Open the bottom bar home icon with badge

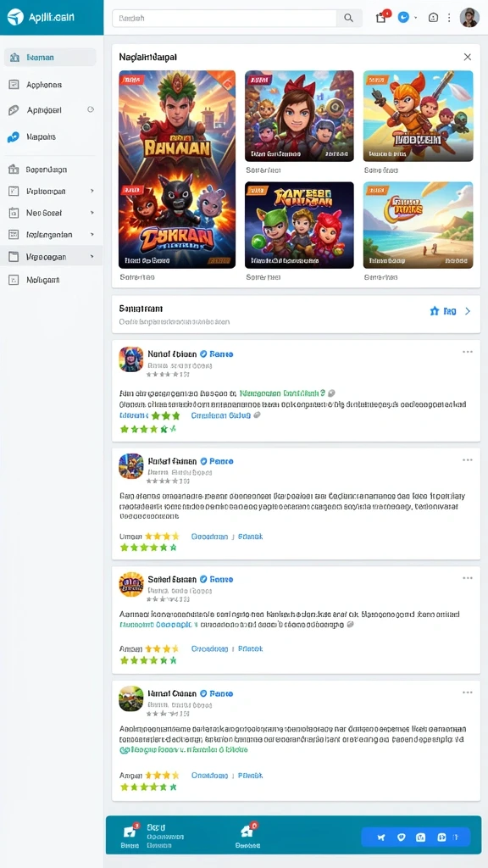248,831
